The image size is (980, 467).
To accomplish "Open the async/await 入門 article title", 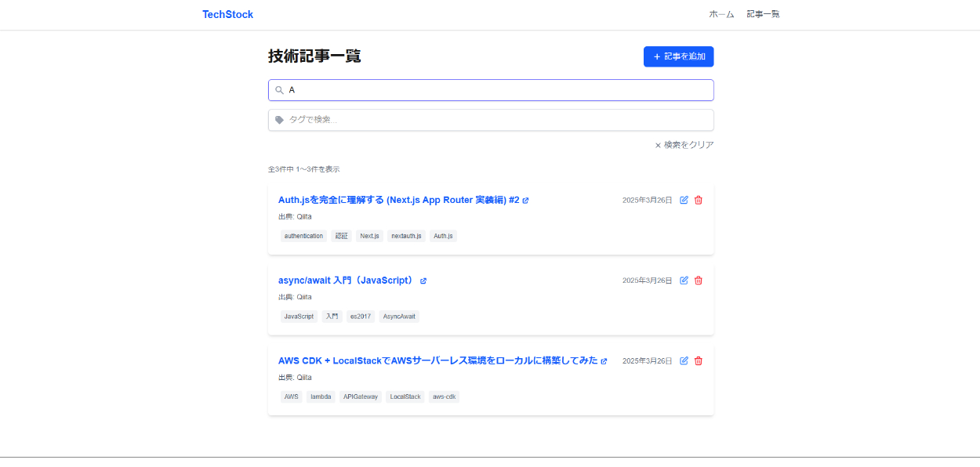I will pos(346,281).
